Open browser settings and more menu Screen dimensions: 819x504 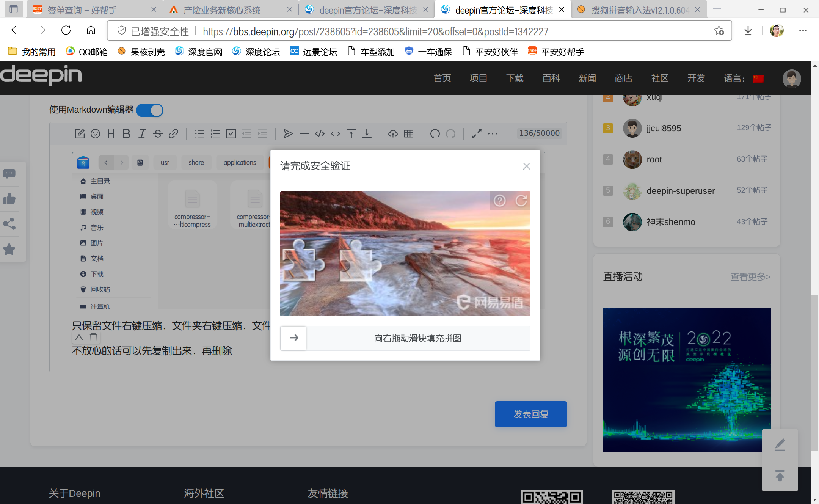point(803,30)
